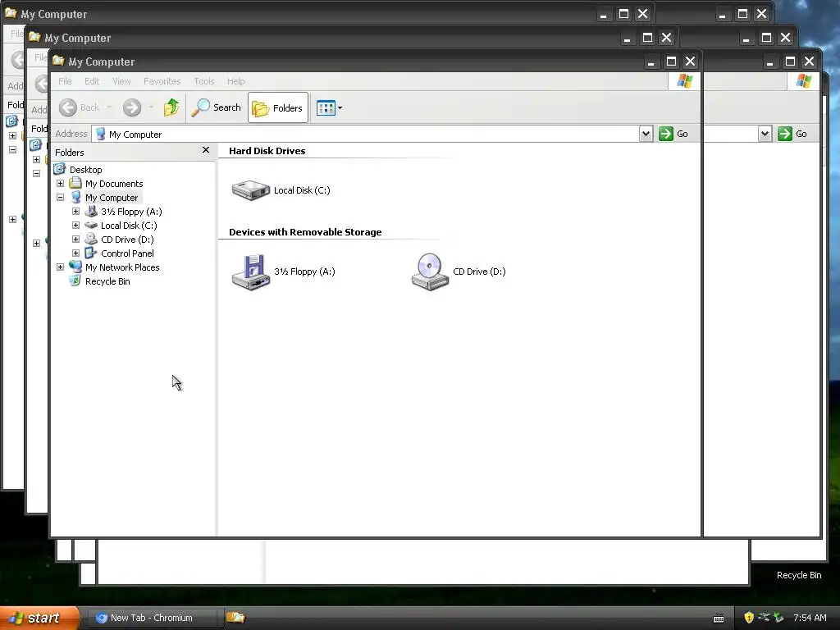
Task: Click the 7:54 AM system clock
Action: point(810,619)
